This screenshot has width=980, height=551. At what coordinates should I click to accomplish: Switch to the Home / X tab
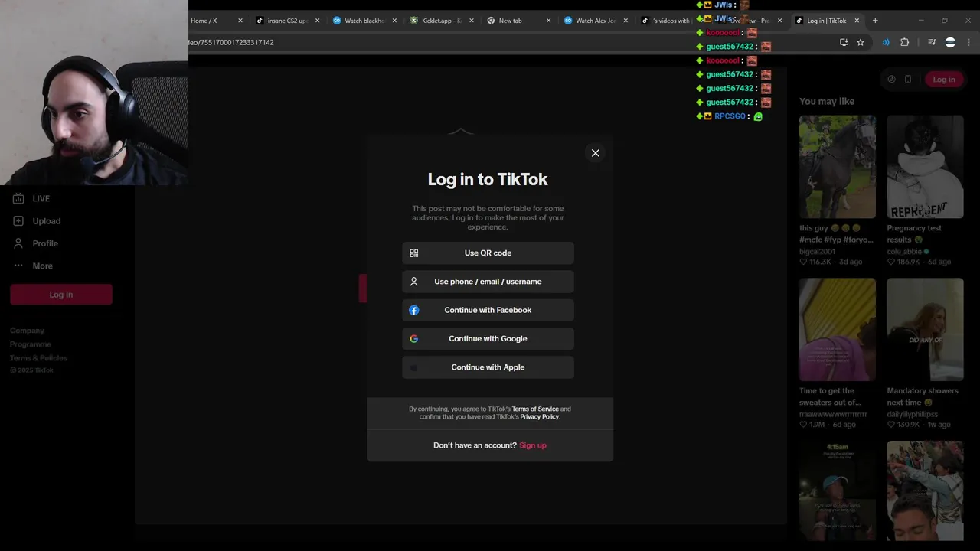click(x=211, y=21)
